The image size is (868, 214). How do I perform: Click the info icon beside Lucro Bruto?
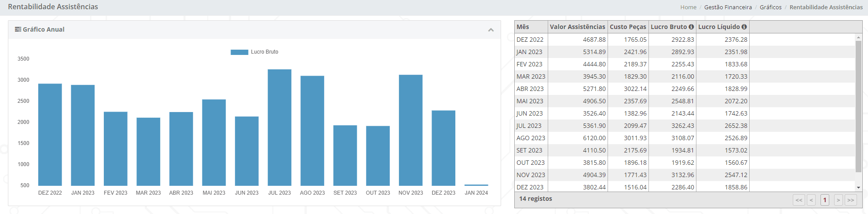click(691, 27)
